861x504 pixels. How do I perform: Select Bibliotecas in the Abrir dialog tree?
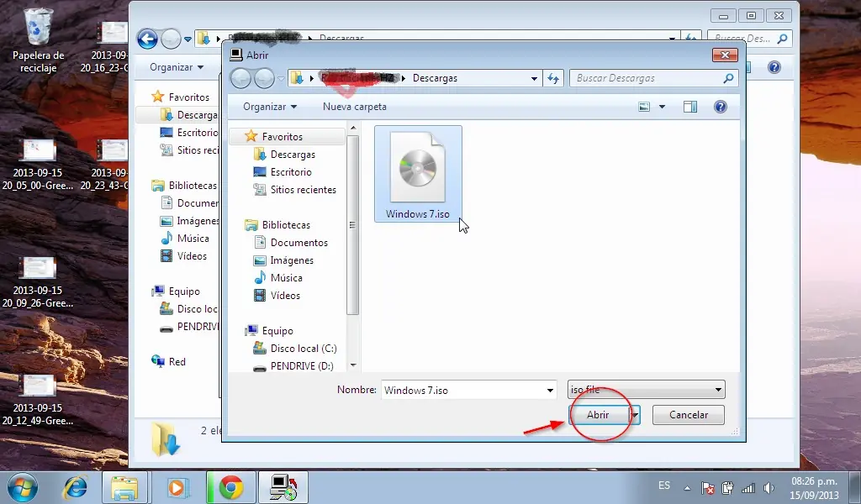point(286,224)
